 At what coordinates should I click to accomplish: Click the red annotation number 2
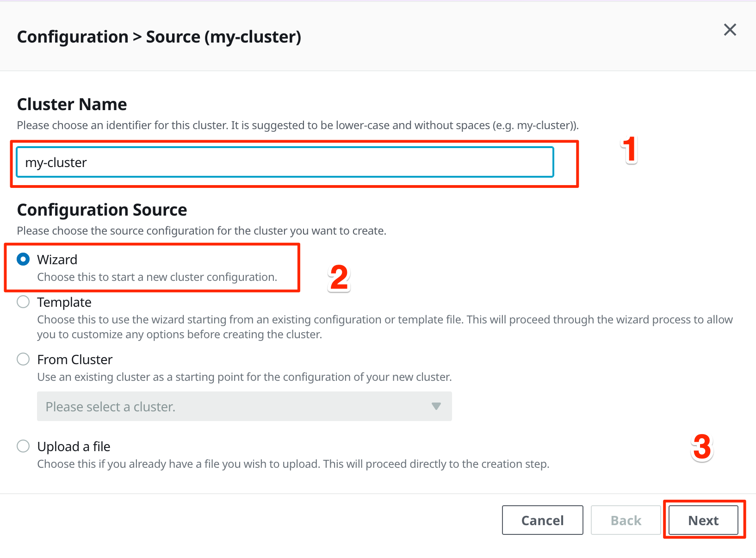click(339, 278)
